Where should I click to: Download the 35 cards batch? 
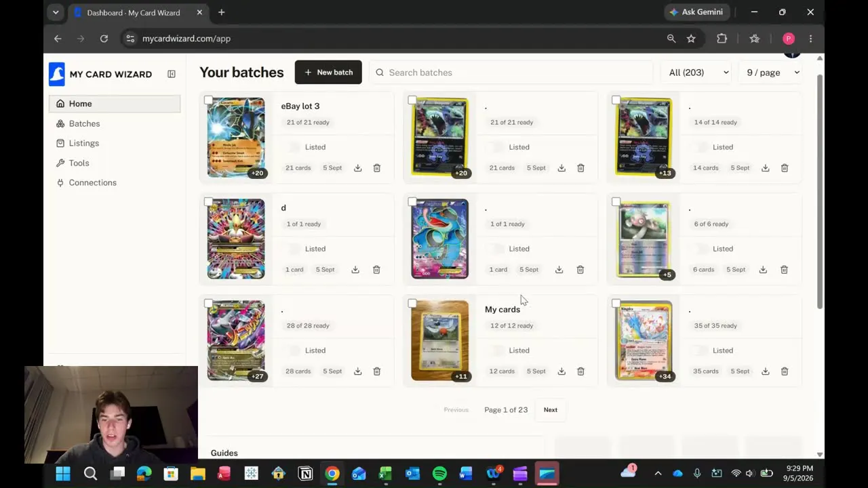pyautogui.click(x=765, y=371)
